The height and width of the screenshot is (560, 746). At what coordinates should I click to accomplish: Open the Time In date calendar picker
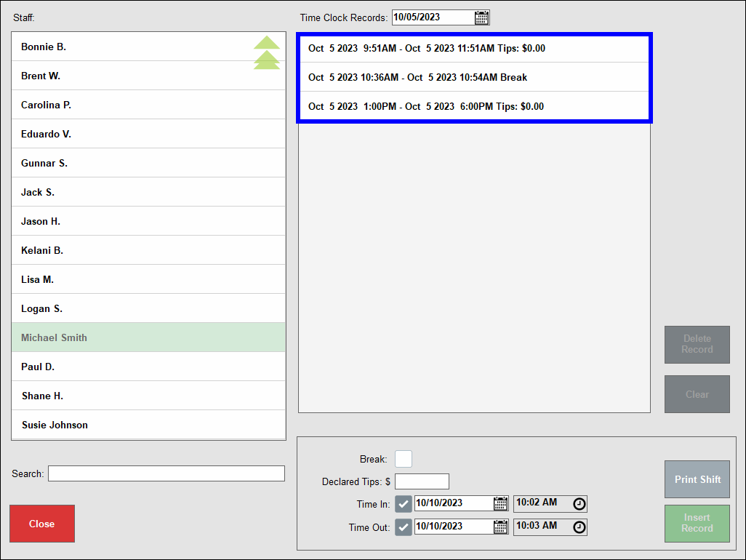[500, 503]
